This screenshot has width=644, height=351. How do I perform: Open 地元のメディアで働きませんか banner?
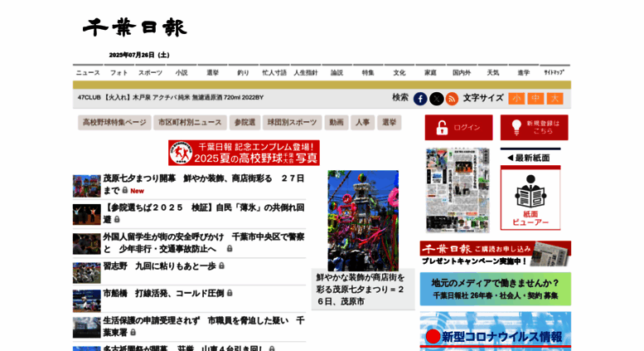pyautogui.click(x=496, y=289)
